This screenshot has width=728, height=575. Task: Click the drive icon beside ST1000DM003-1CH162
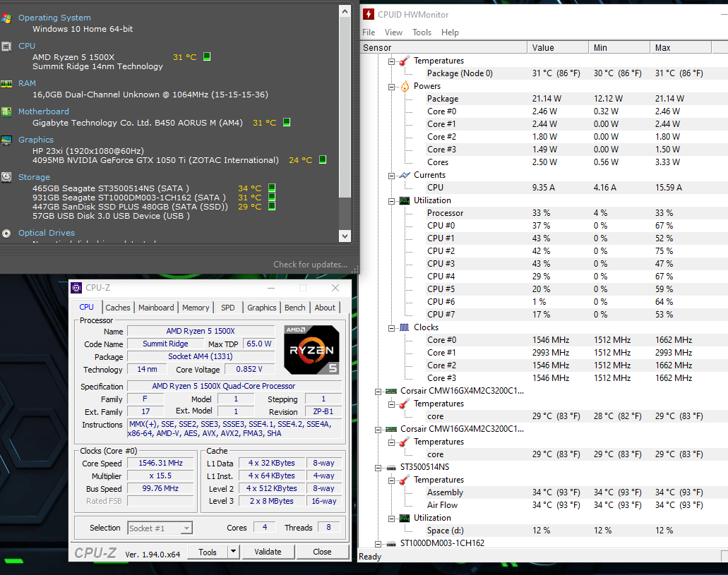click(x=391, y=543)
